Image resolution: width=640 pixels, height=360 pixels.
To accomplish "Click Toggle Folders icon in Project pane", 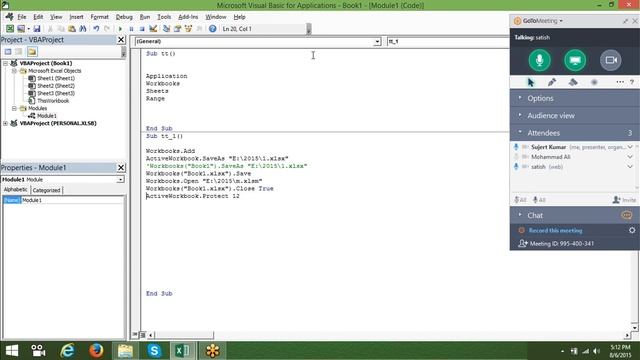I will click(x=32, y=51).
